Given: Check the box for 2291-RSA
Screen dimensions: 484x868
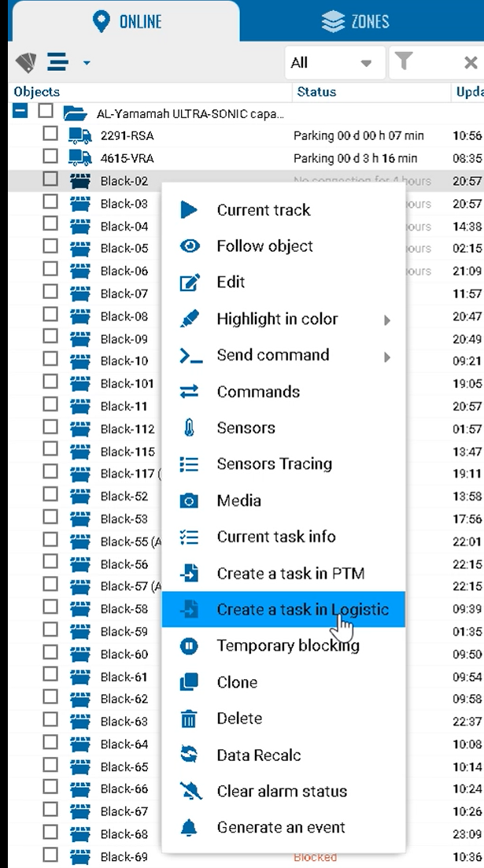Looking at the screenshot, I should [50, 135].
